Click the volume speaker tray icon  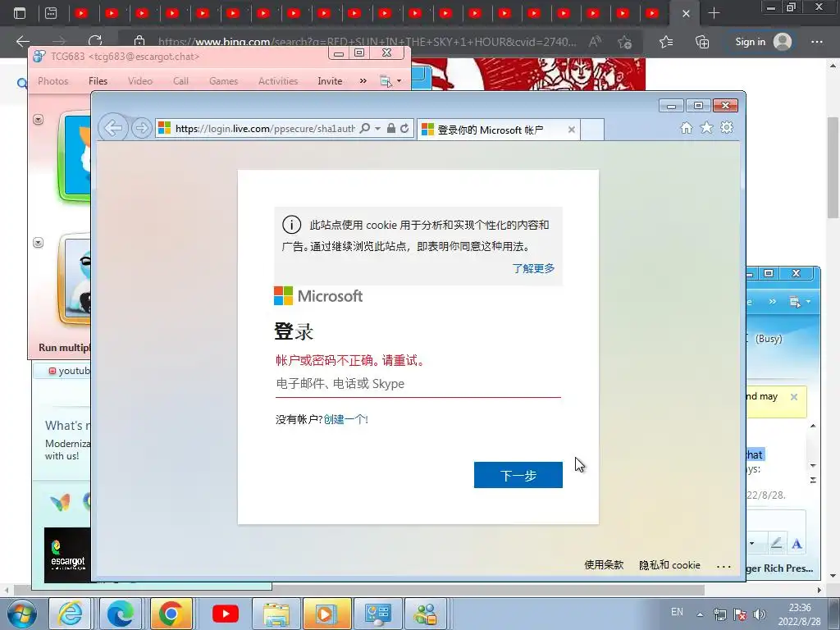760,614
